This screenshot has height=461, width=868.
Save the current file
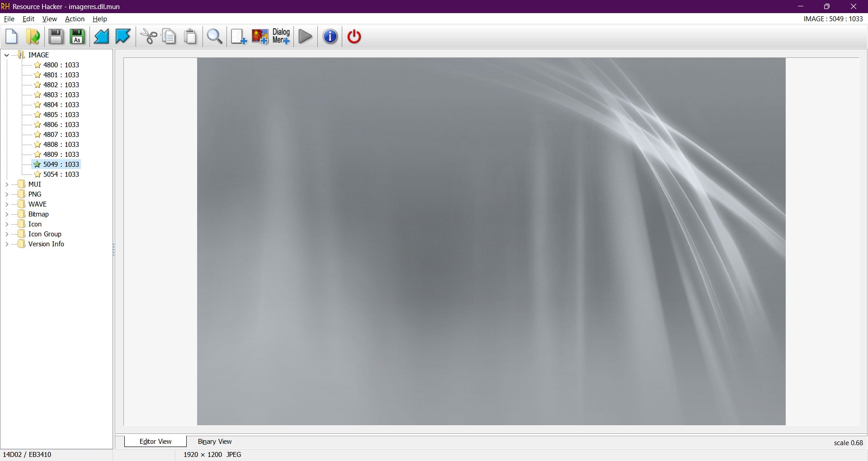pyautogui.click(x=55, y=37)
